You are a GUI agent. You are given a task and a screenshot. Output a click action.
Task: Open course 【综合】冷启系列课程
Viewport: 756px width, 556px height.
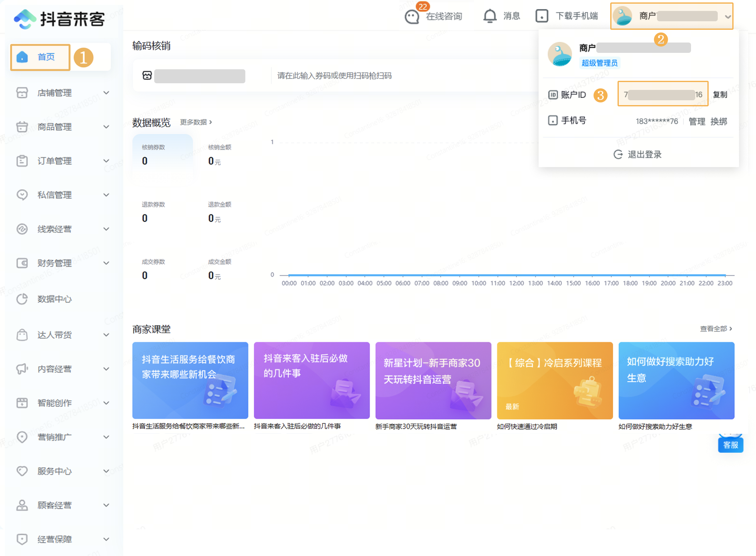[x=555, y=381]
